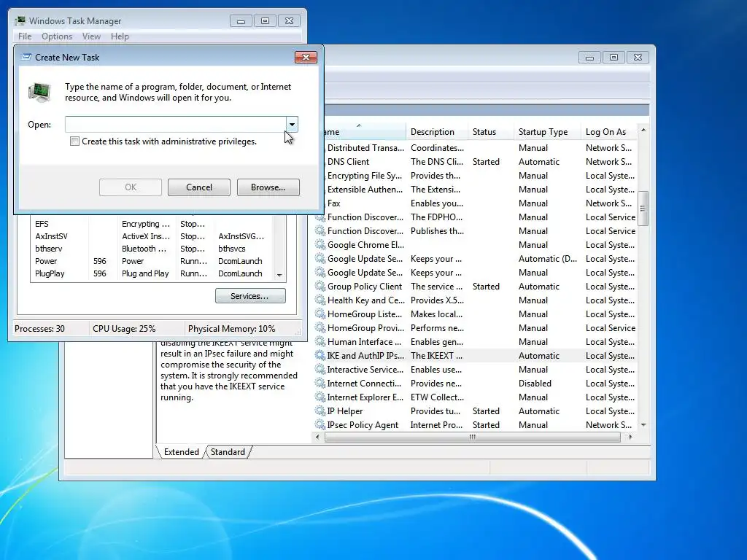Minimize the Task Manager window
This screenshot has width=747, height=560.
[241, 21]
